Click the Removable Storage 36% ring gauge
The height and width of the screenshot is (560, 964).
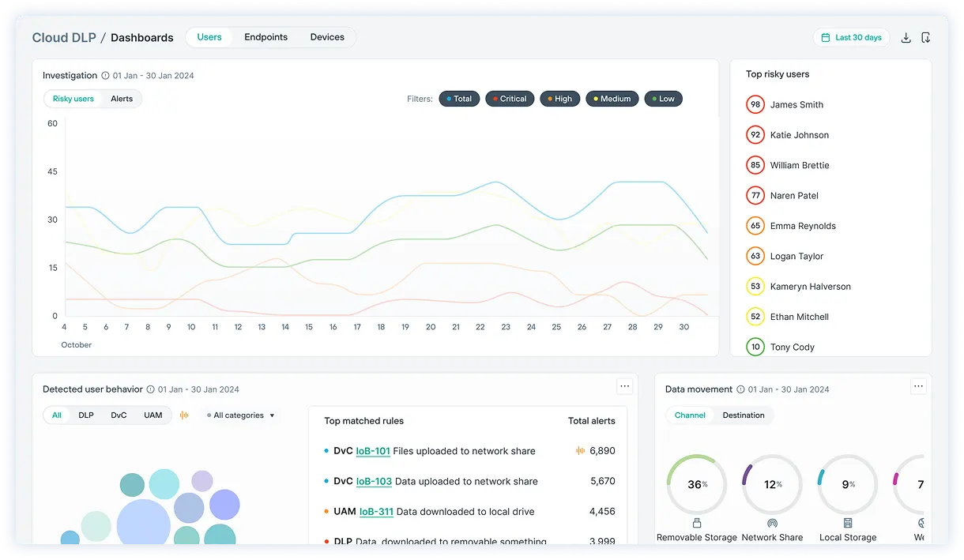tap(697, 484)
